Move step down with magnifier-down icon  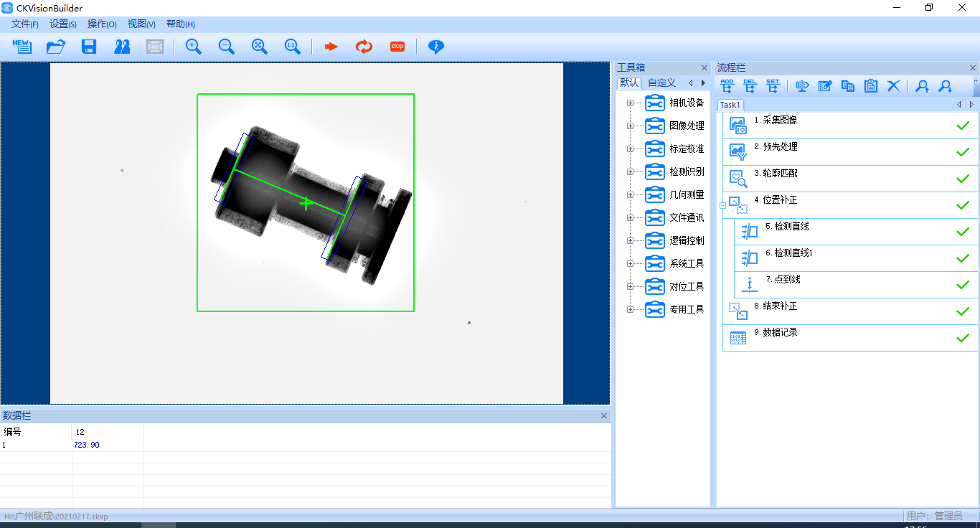pos(946,86)
